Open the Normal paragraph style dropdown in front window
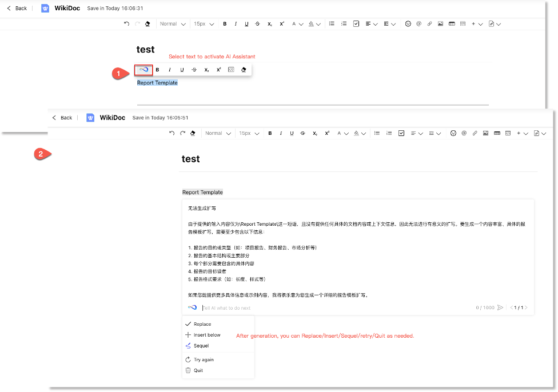The height and width of the screenshot is (392, 558). point(218,133)
